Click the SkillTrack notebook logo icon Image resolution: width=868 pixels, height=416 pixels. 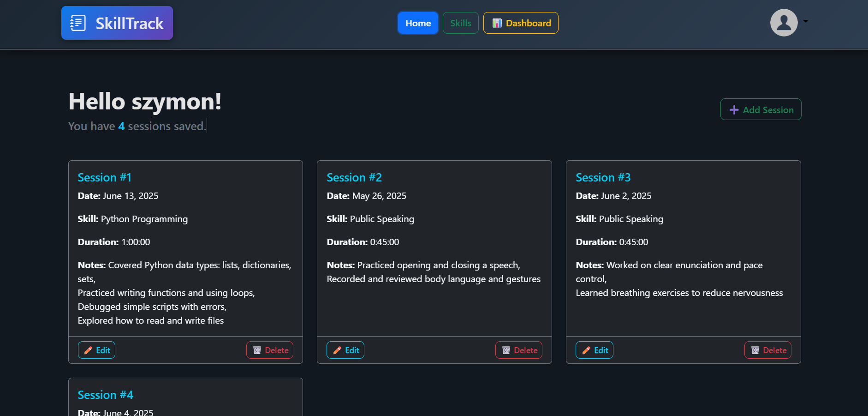click(78, 22)
